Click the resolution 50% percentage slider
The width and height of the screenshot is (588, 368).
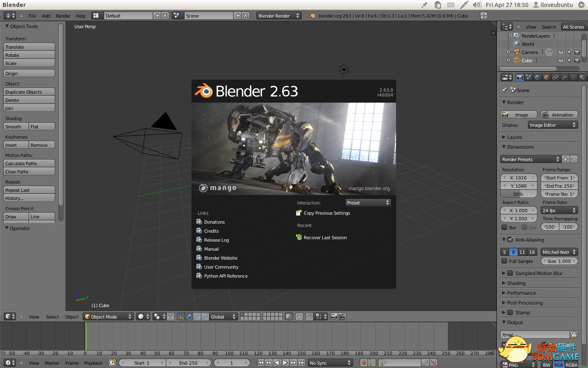518,194
